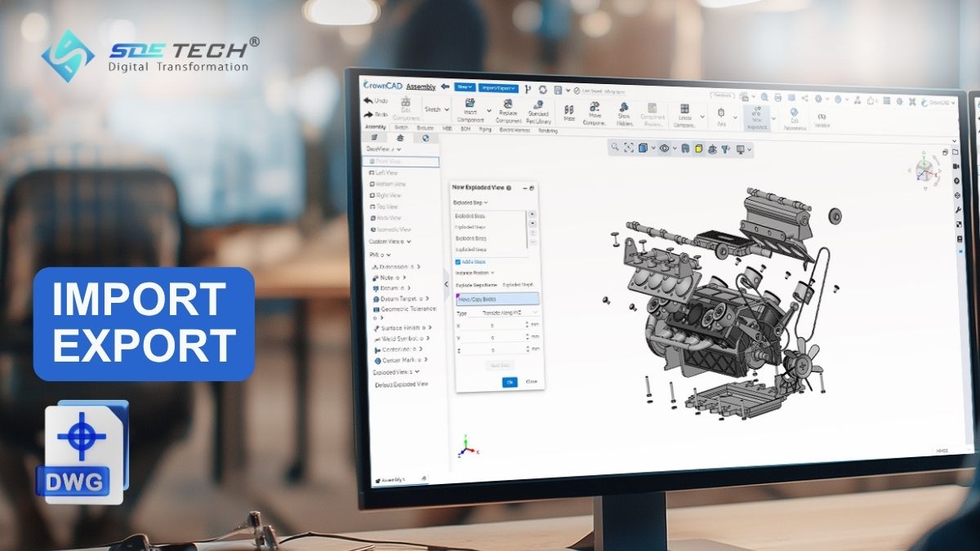Click the Import Component toolbar icon
Screen dimensions: 980x551
click(x=470, y=103)
